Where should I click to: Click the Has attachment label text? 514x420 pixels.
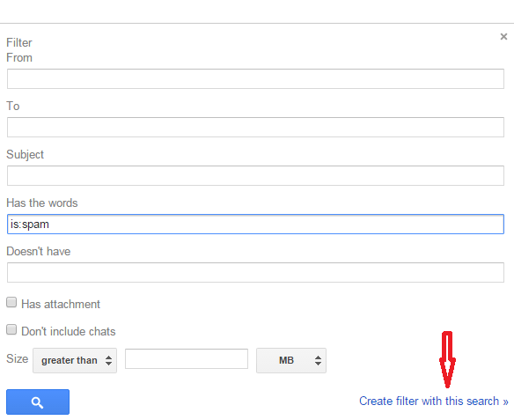61,305
